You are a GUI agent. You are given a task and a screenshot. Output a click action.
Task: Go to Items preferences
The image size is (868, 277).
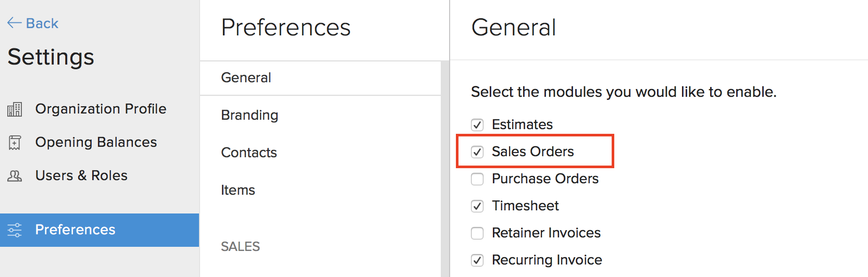pos(238,190)
